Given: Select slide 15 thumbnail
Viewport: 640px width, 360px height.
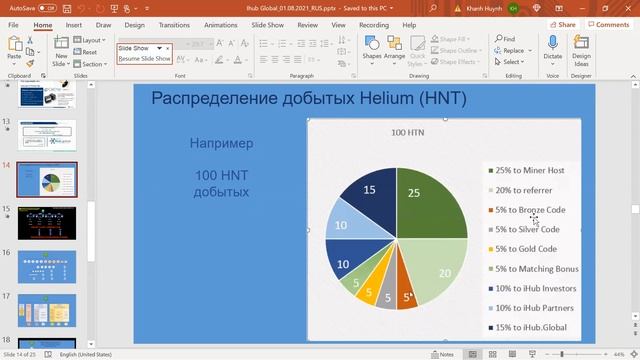Looking at the screenshot, I should tap(47, 223).
